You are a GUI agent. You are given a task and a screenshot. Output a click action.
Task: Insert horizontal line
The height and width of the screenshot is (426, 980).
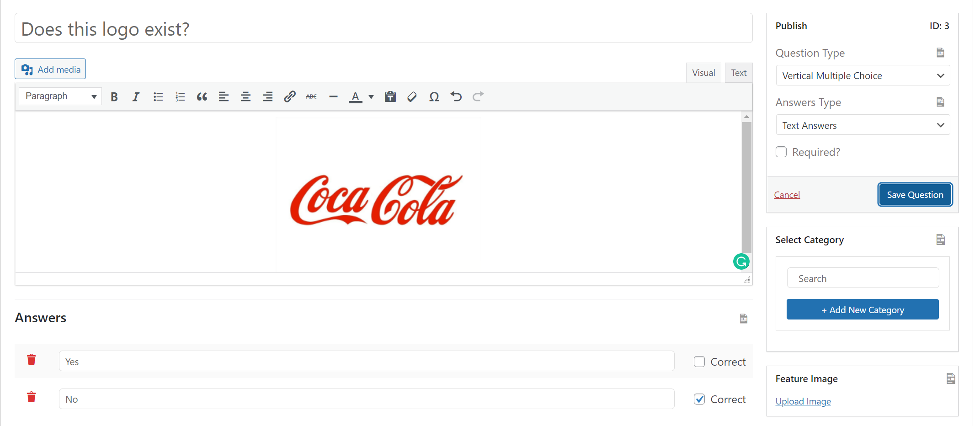pos(333,96)
